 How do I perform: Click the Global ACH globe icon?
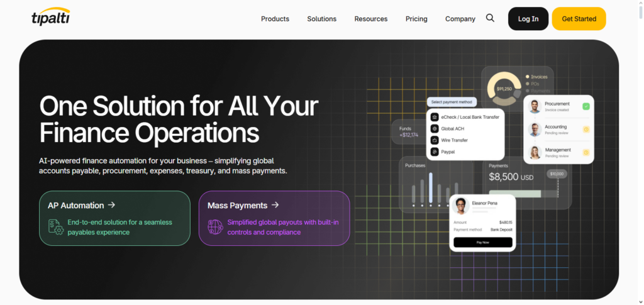(x=435, y=128)
